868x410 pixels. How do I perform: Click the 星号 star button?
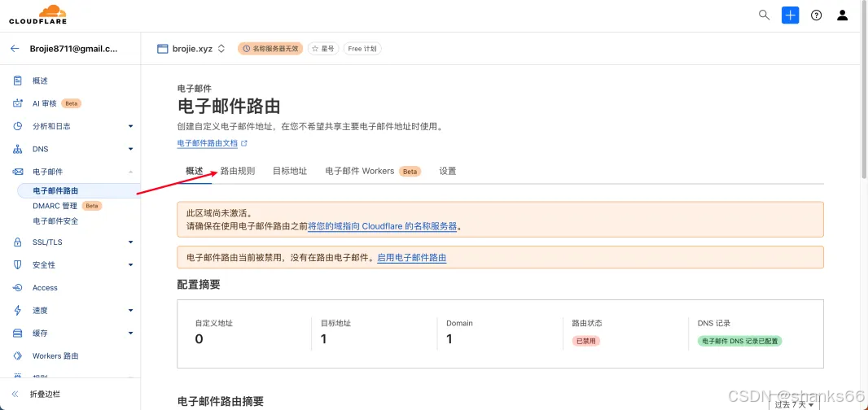click(323, 49)
